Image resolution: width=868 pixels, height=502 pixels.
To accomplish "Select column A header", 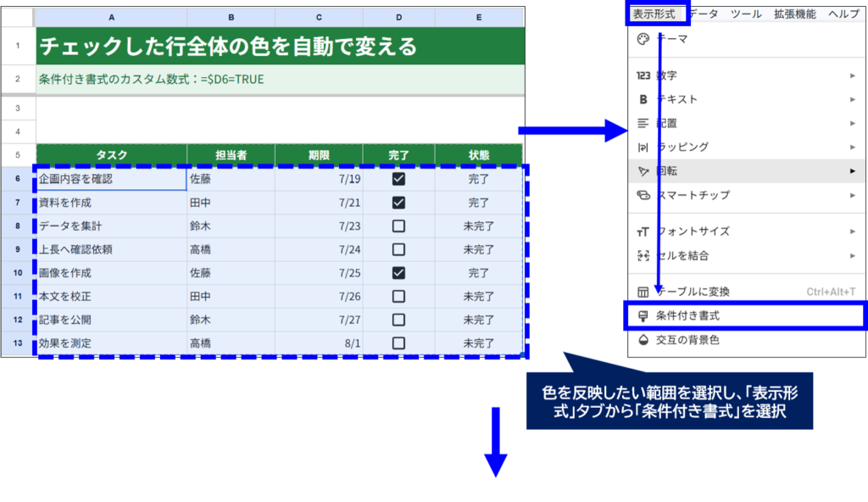I will point(111,17).
